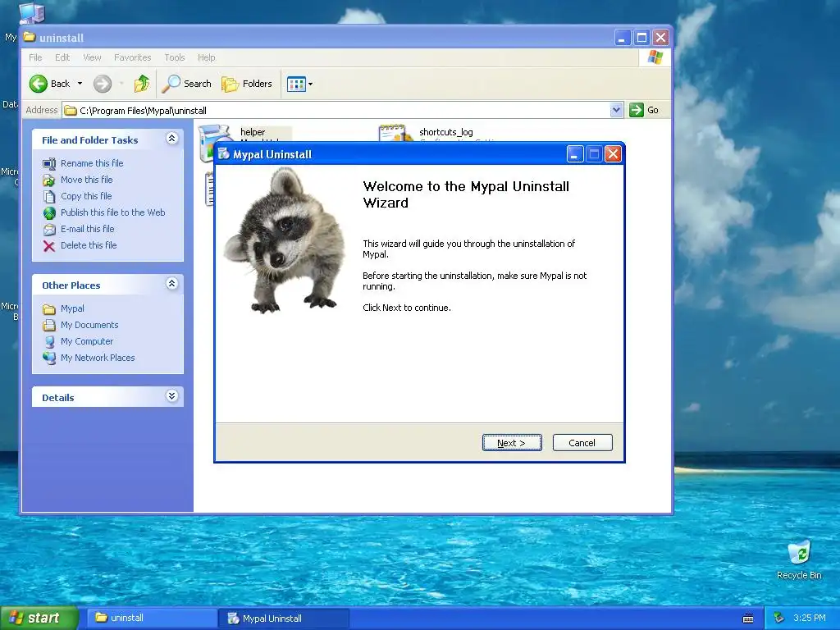Viewport: 840px width, 630px height.
Task: Open the Views dropdown button
Action: [299, 84]
